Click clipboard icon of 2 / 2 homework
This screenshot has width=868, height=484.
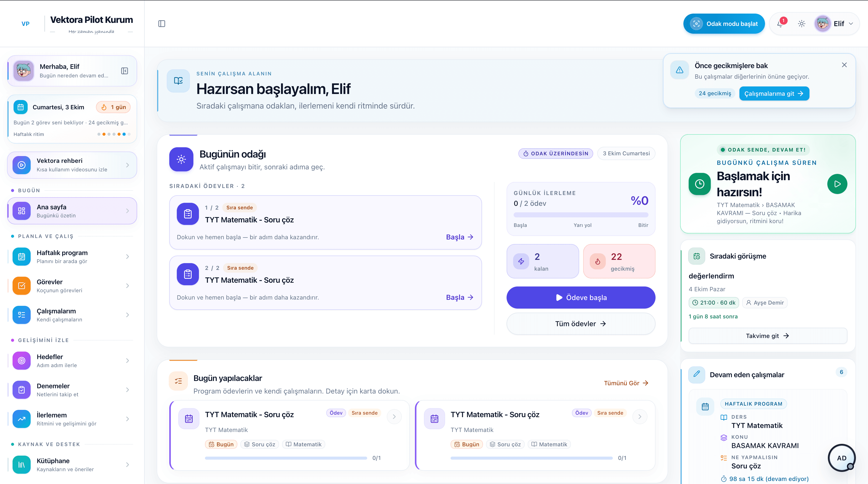click(188, 274)
